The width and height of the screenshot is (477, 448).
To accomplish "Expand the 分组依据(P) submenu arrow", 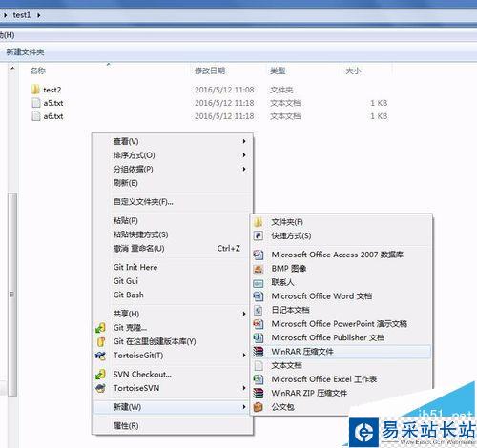I will [244, 169].
